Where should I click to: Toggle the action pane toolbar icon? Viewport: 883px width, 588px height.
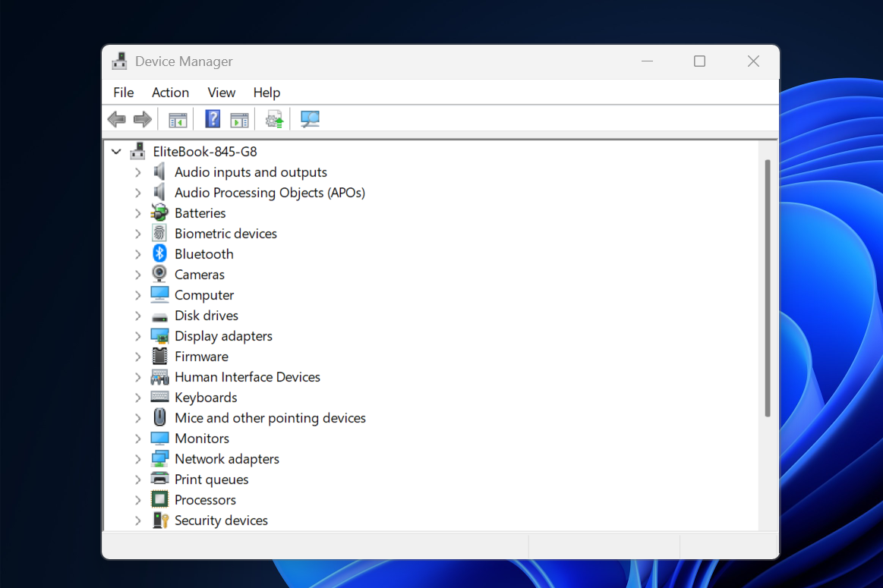point(239,120)
